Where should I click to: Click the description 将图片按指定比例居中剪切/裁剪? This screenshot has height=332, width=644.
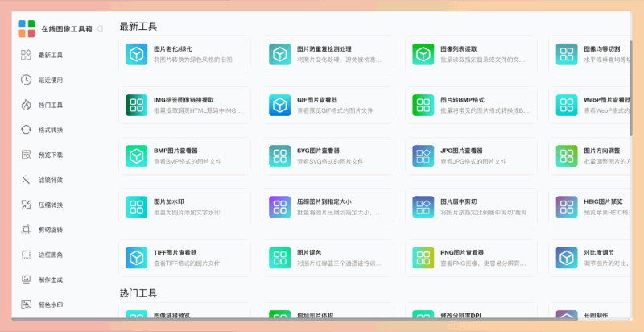(484, 213)
